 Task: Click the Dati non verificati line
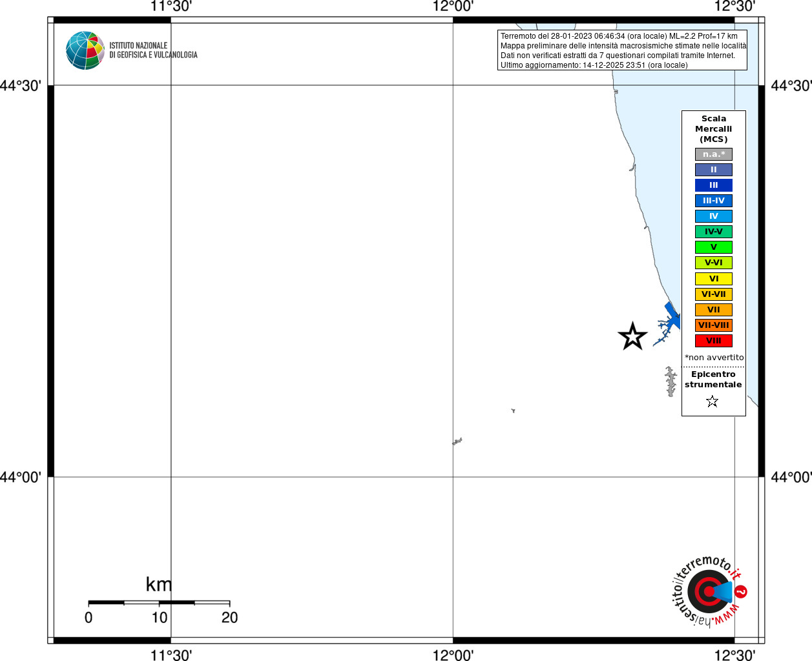click(x=618, y=56)
